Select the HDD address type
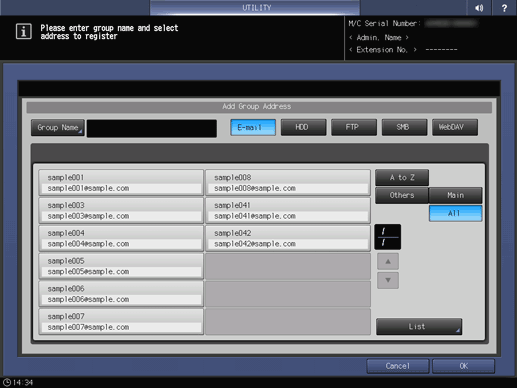517x388 pixels. click(303, 127)
